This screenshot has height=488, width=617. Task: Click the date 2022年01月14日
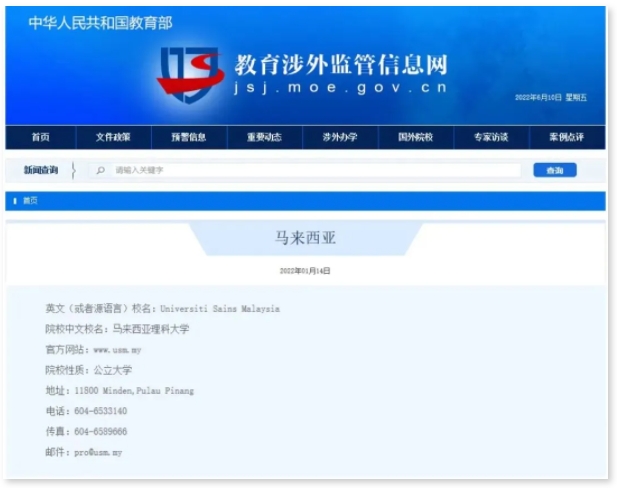(x=305, y=271)
